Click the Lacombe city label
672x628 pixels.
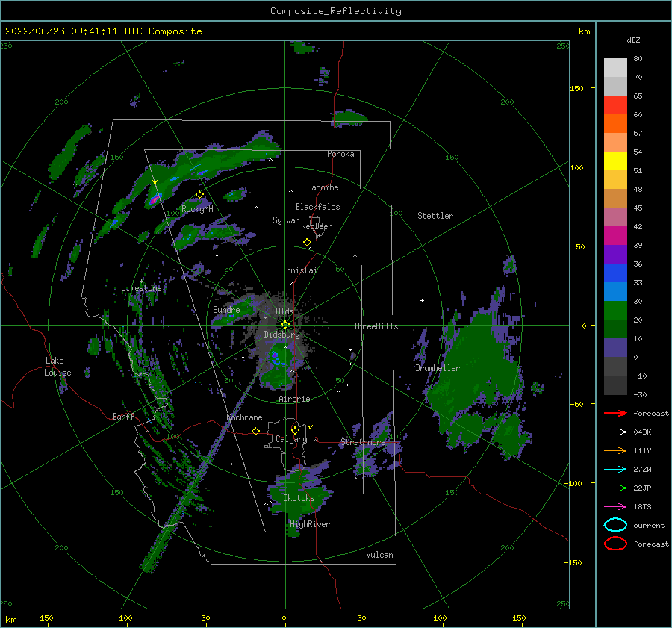[x=323, y=187]
